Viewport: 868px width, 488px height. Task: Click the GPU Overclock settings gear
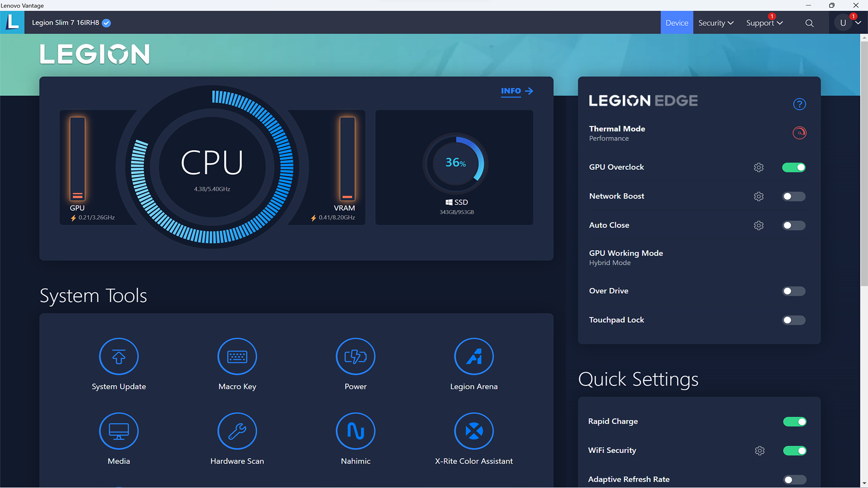[x=759, y=168]
